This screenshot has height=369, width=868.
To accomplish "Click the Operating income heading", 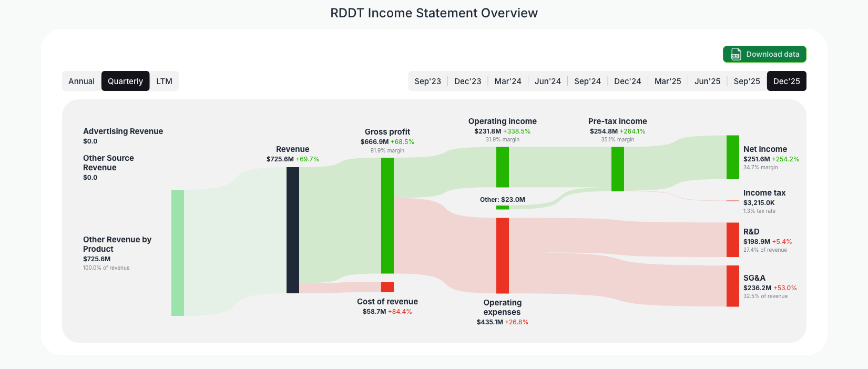I will 503,121.
